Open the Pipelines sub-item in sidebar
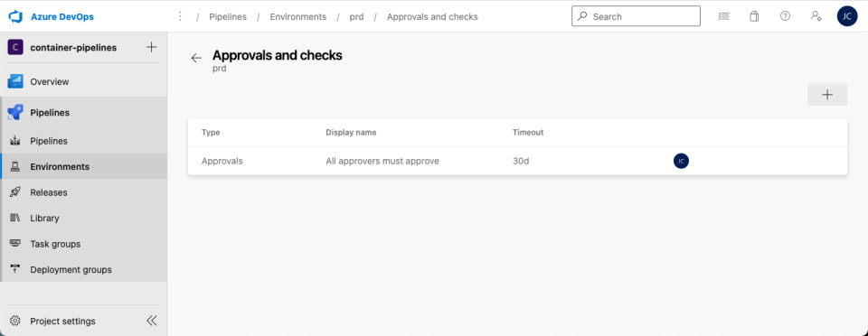Screen dimensions: 868x336 pyautogui.click(x=83, y=141)
